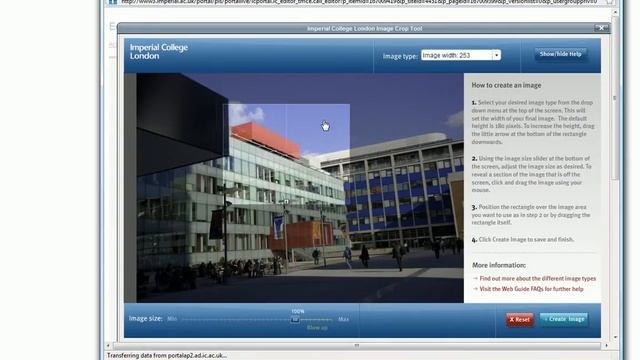Click the red Reset button
The height and width of the screenshot is (360, 640).
(520, 320)
